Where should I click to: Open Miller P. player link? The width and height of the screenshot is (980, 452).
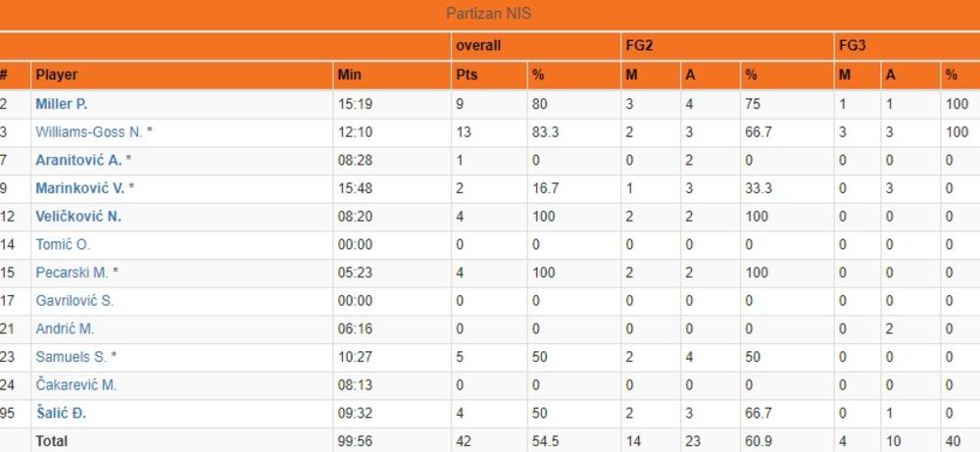62,104
